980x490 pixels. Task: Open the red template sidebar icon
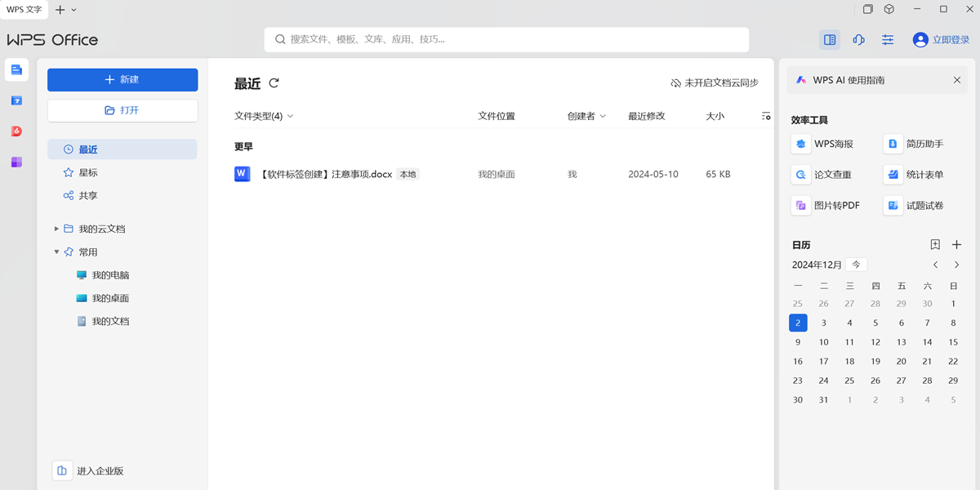click(16, 131)
